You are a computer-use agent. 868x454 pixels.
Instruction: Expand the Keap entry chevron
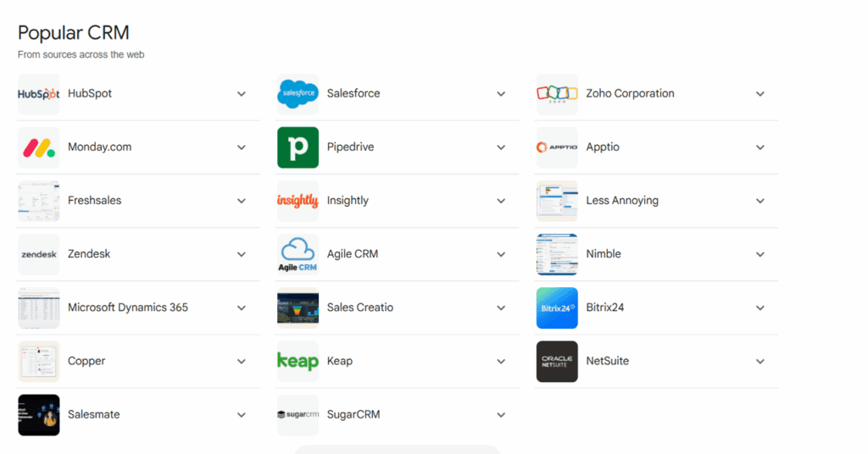point(501,362)
